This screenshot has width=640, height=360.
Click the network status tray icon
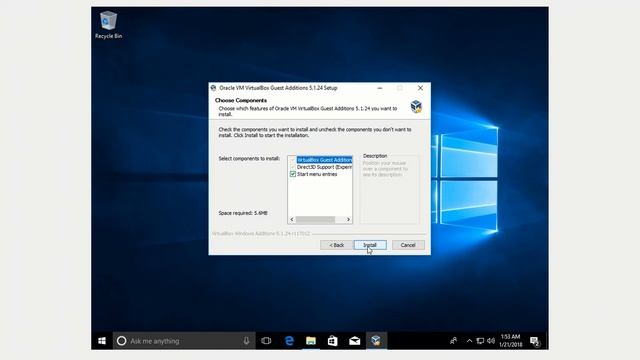pos(480,340)
